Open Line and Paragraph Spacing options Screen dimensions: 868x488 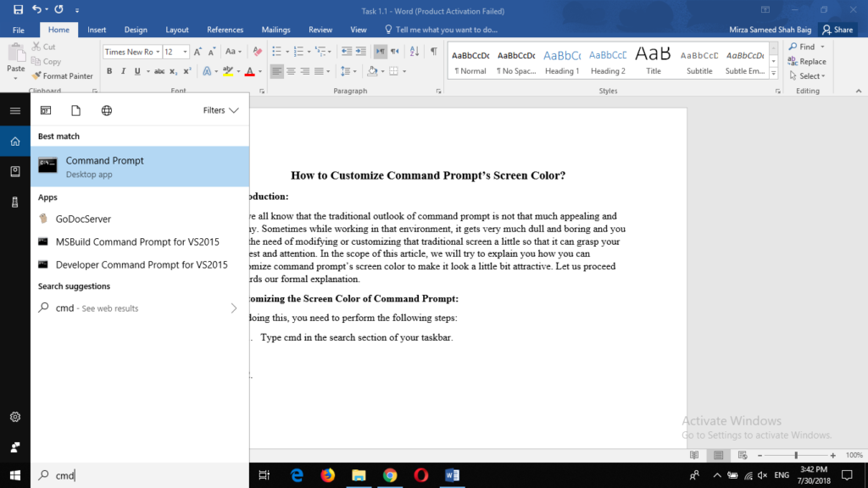(348, 71)
